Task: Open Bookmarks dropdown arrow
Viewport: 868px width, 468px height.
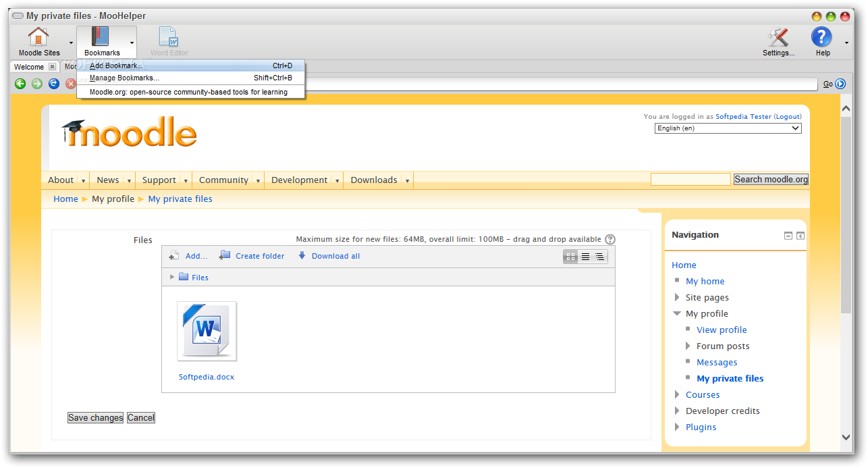Action: (132, 43)
